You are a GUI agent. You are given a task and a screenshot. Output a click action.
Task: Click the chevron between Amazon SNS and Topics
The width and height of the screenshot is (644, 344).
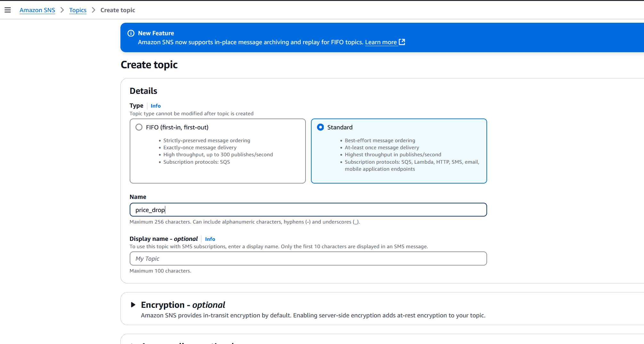tap(62, 10)
